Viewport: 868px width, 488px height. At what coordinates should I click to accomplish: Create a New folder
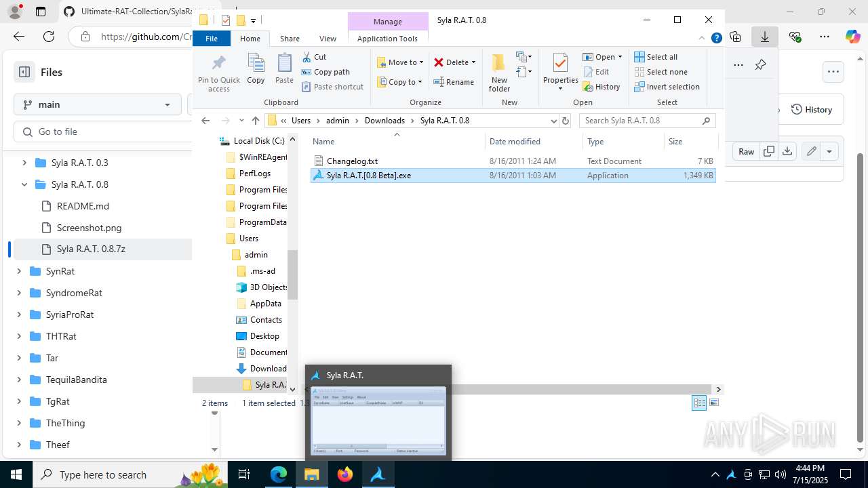[x=499, y=73]
